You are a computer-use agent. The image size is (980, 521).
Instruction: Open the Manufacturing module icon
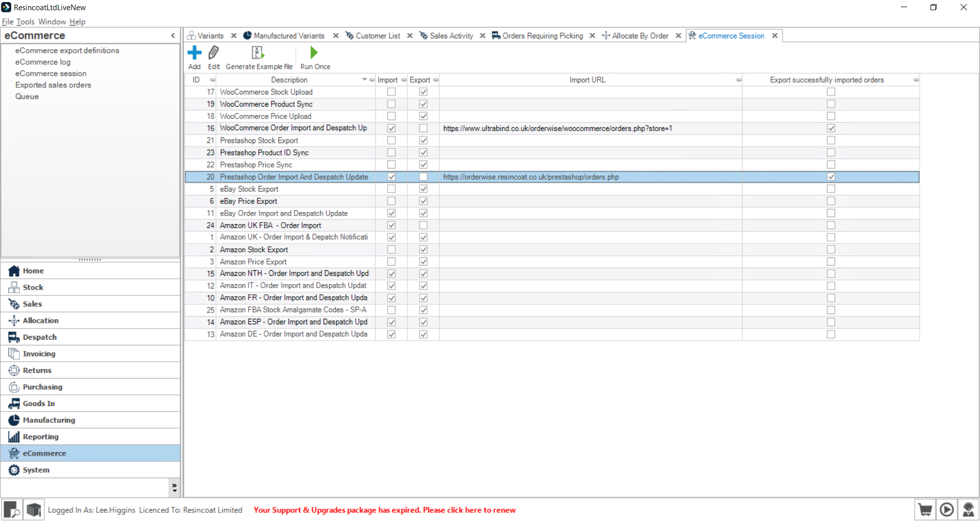14,420
